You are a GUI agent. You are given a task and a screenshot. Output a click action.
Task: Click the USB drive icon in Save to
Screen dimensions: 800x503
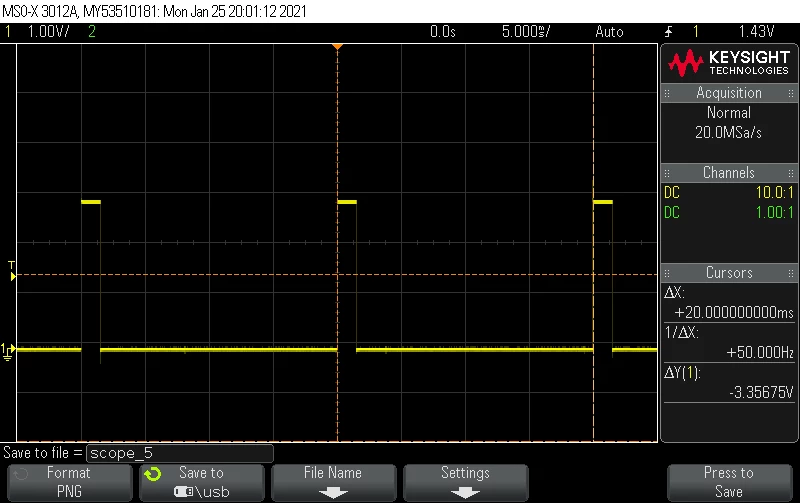(184, 492)
